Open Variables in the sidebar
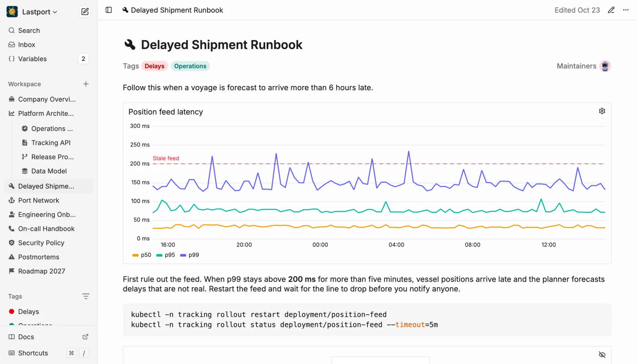This screenshot has height=364, width=637. [49, 59]
